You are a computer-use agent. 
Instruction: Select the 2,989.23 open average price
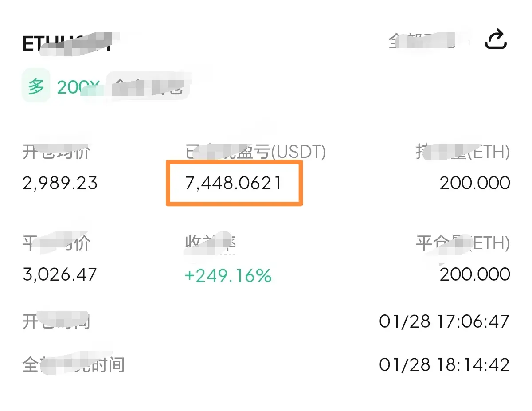[60, 183]
